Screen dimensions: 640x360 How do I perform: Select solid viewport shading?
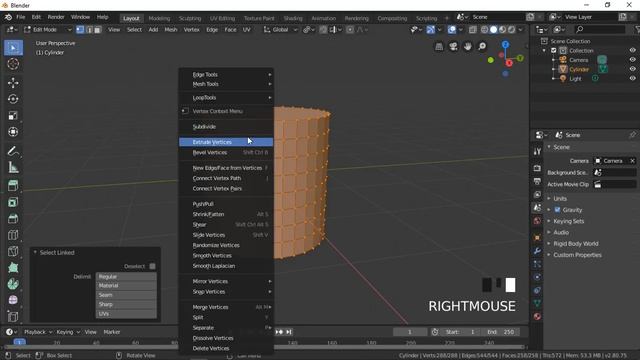click(x=493, y=30)
